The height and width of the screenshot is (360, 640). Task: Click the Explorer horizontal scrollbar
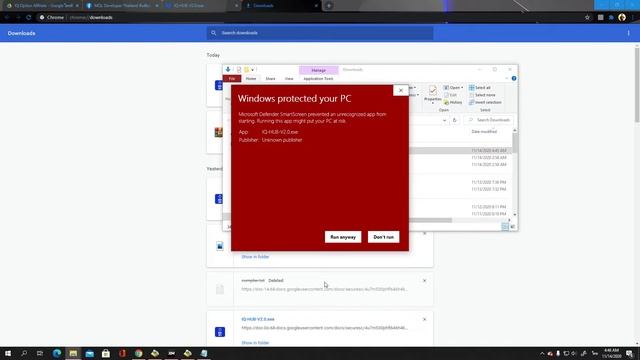tap(430, 220)
